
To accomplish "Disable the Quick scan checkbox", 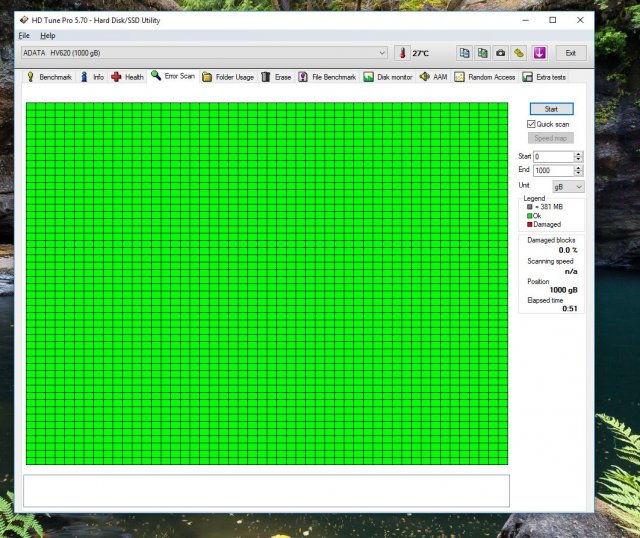I will pos(531,124).
